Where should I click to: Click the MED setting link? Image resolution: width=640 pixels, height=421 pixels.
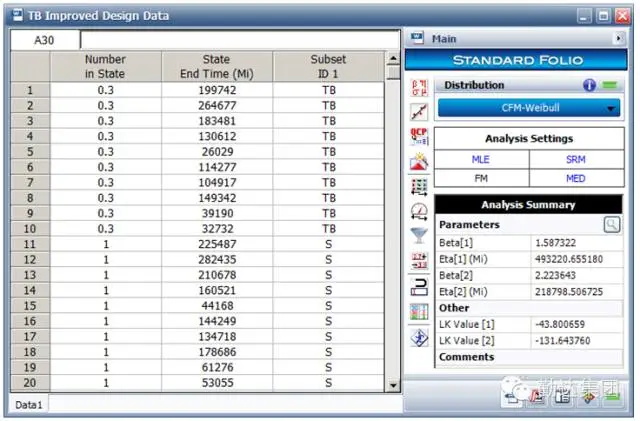[x=575, y=178]
